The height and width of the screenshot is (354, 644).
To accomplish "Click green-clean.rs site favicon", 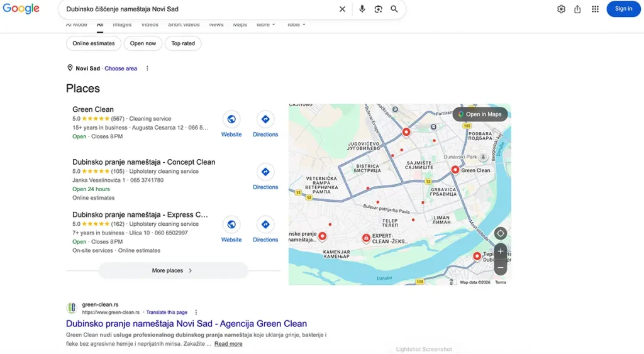I will 72,307.
